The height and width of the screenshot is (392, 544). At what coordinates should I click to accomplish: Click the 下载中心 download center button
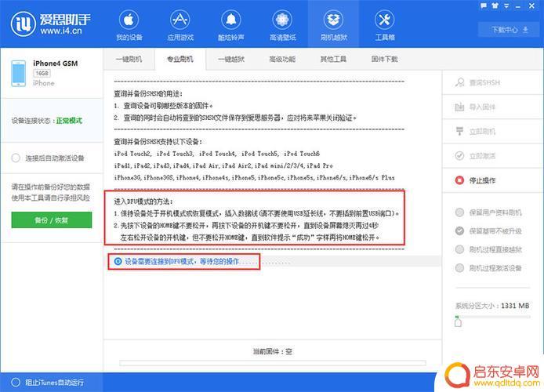point(510,30)
